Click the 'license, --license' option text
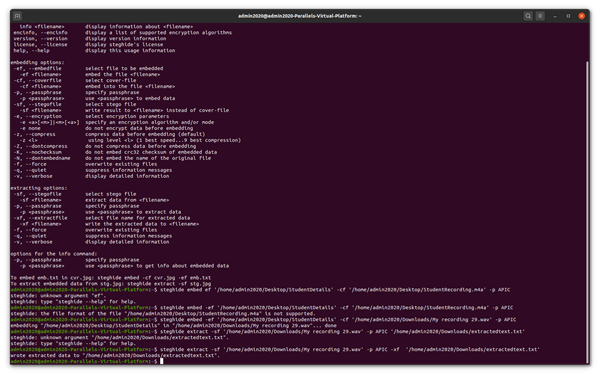The height and width of the screenshot is (377, 601). click(41, 44)
